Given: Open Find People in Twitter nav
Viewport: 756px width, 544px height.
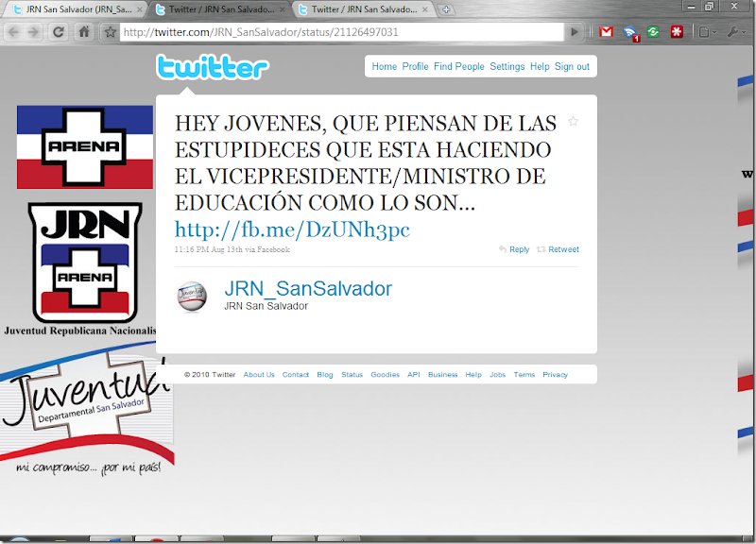Looking at the screenshot, I should click(459, 66).
